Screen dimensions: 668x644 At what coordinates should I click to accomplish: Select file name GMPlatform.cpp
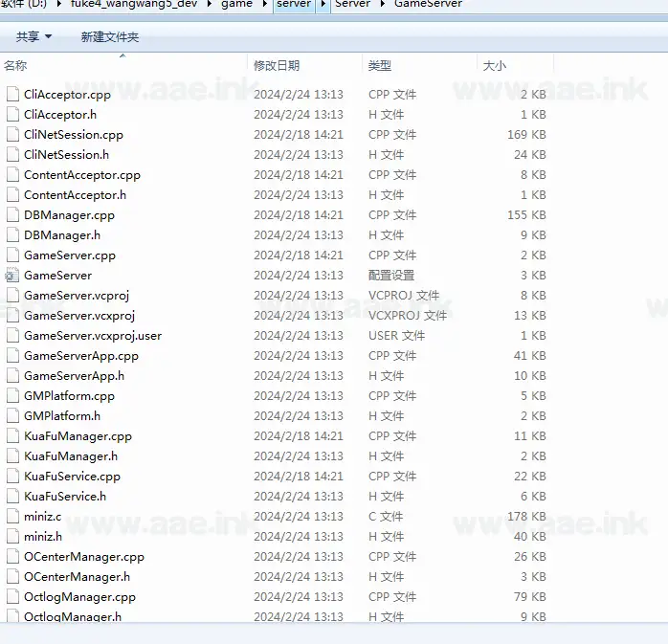coord(69,396)
